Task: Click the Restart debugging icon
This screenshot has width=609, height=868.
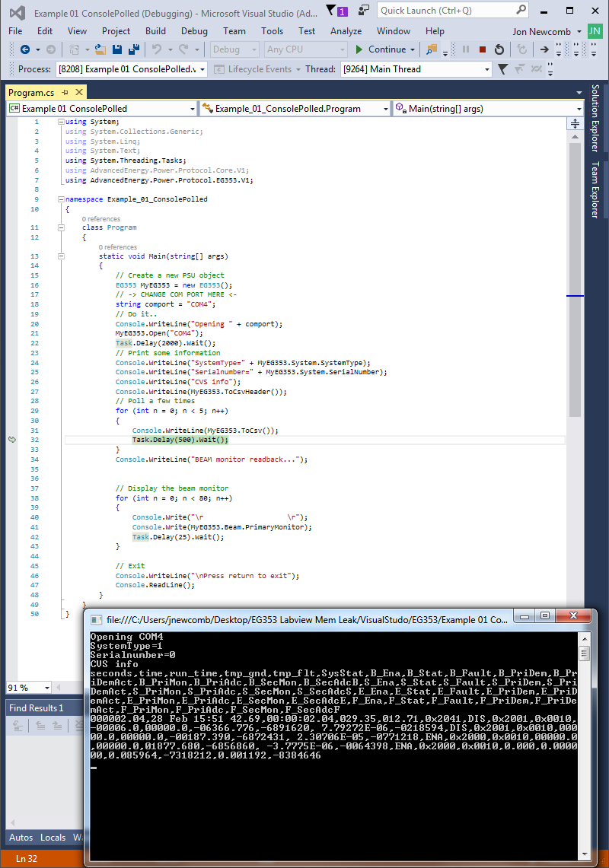Action: 499,49
